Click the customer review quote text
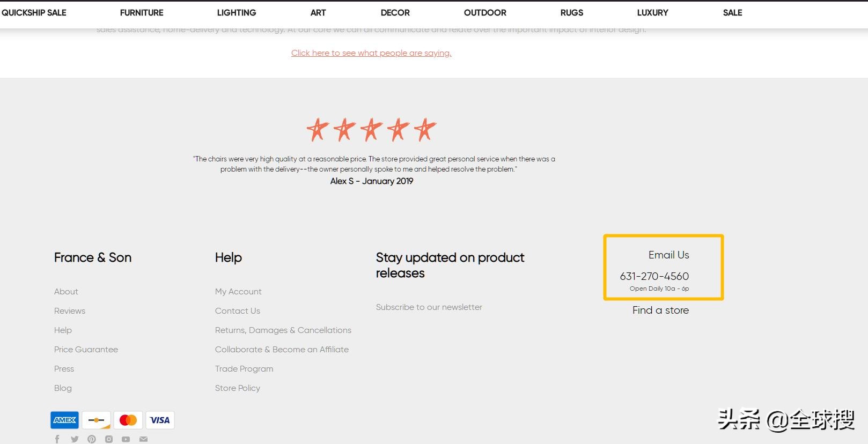 (x=374, y=164)
